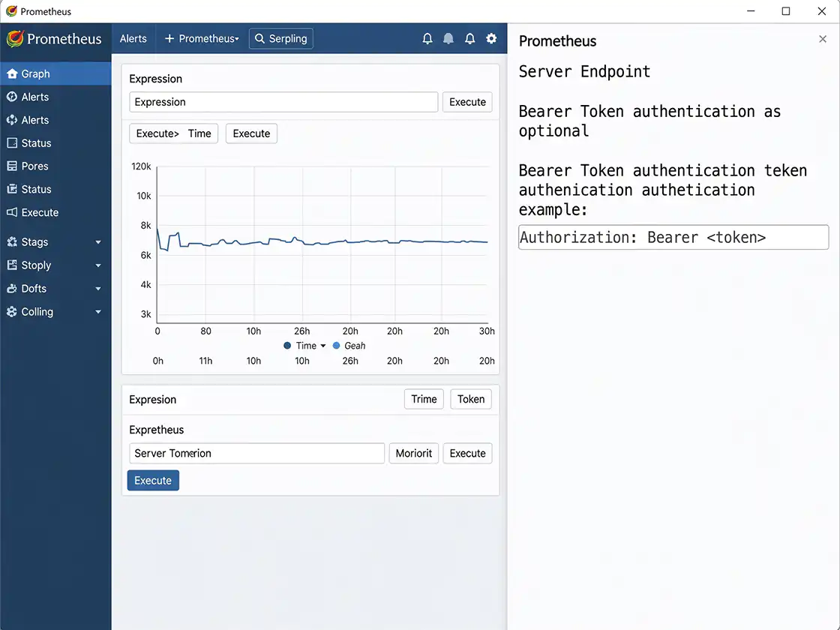Minimize the Prometheus window
840x630 pixels.
coord(751,11)
